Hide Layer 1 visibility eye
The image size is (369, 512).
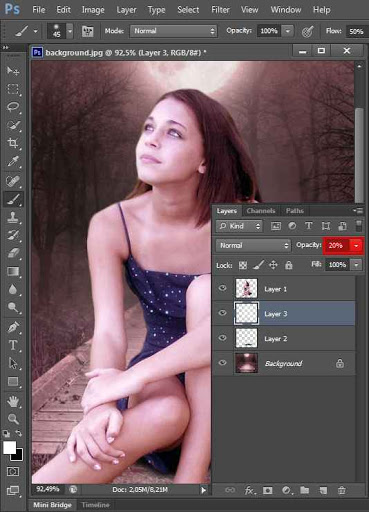pyautogui.click(x=222, y=288)
